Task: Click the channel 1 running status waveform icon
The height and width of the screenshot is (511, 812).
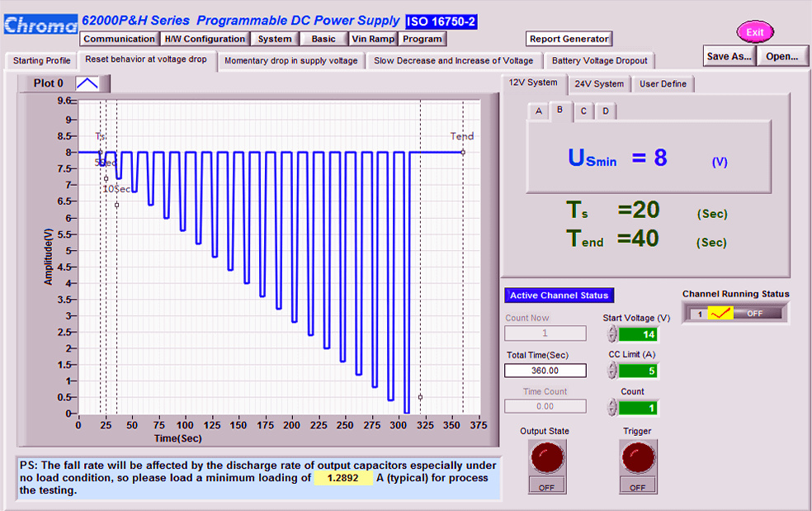Action: coord(720,314)
